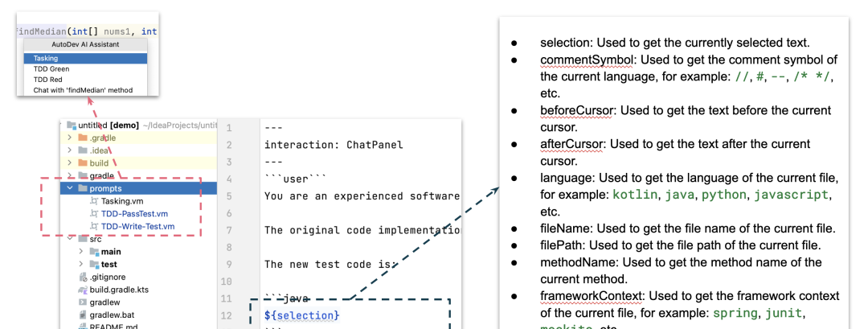Click the build.gradle.kts Gradle file icon
The width and height of the screenshot is (868, 329).
[x=83, y=290]
